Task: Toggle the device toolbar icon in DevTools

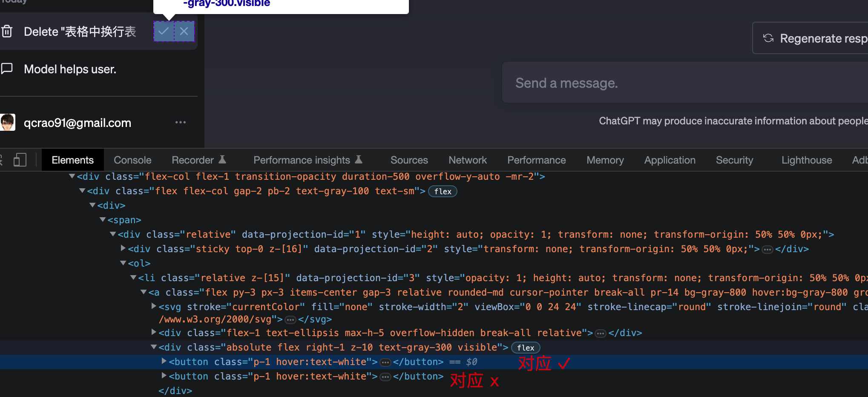Action: 20,160
